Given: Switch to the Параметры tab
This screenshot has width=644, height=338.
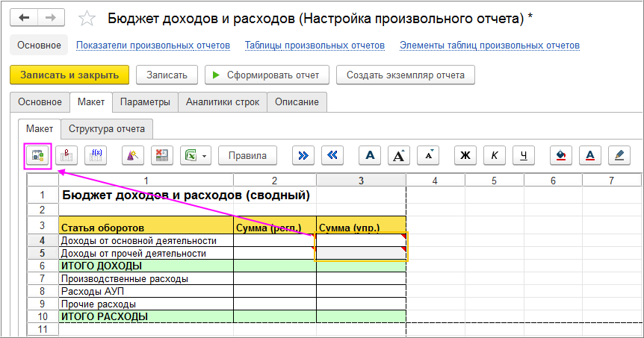Looking at the screenshot, I should point(145,102).
